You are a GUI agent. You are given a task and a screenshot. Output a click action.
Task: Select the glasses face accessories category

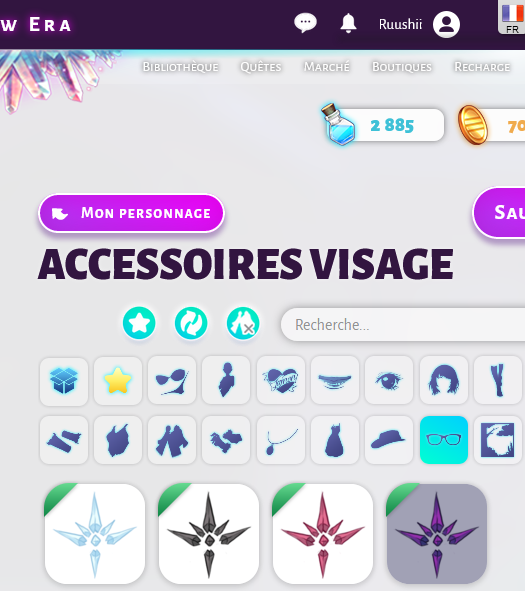[x=444, y=439]
